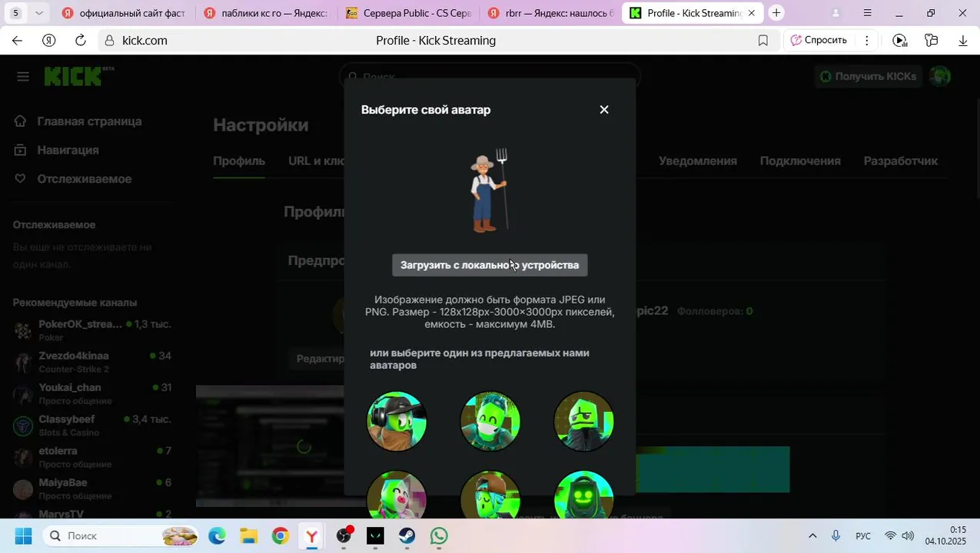Open Google Chrome from the taskbar
The width and height of the screenshot is (980, 553).
[280, 536]
